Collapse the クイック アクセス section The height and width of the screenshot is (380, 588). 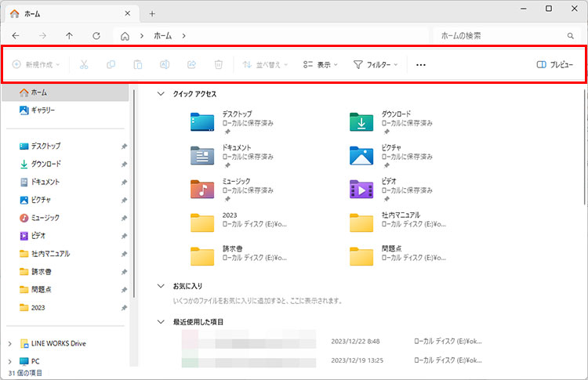click(162, 93)
